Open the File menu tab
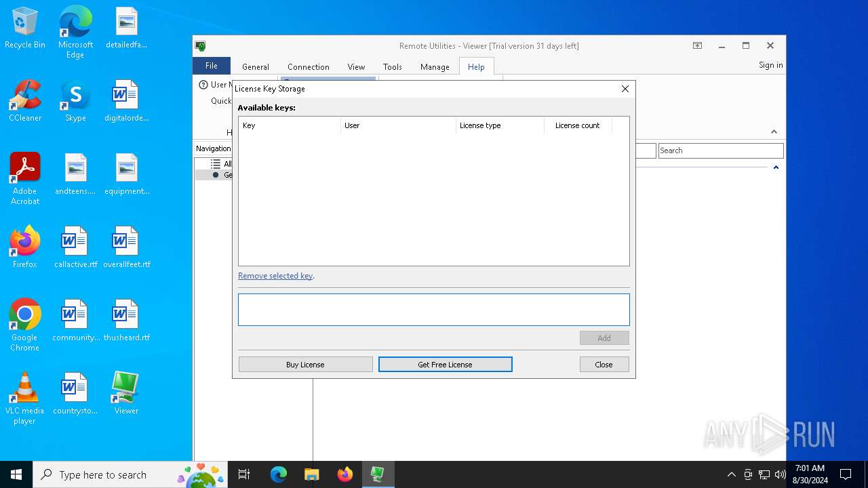The width and height of the screenshot is (868, 488). (212, 66)
